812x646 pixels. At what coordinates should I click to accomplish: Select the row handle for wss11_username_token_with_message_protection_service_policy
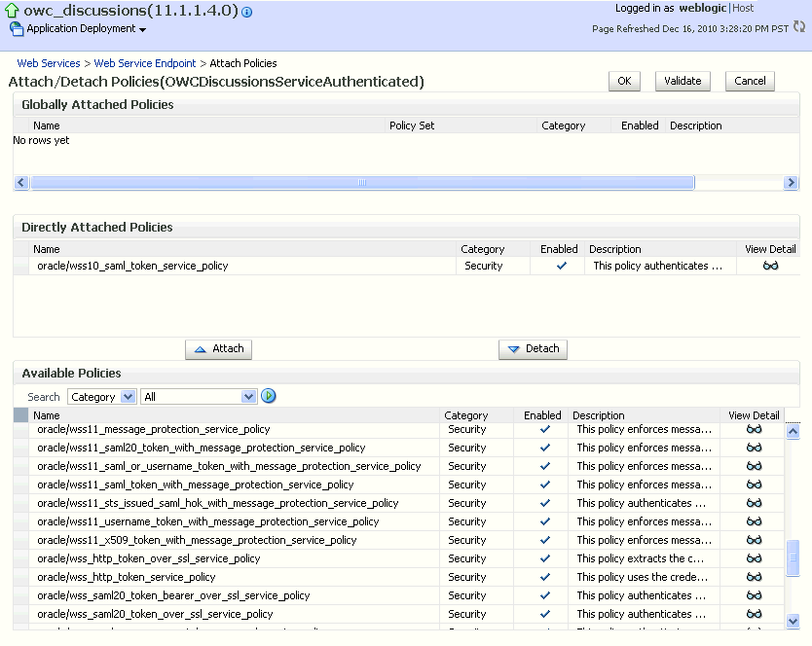click(x=20, y=521)
